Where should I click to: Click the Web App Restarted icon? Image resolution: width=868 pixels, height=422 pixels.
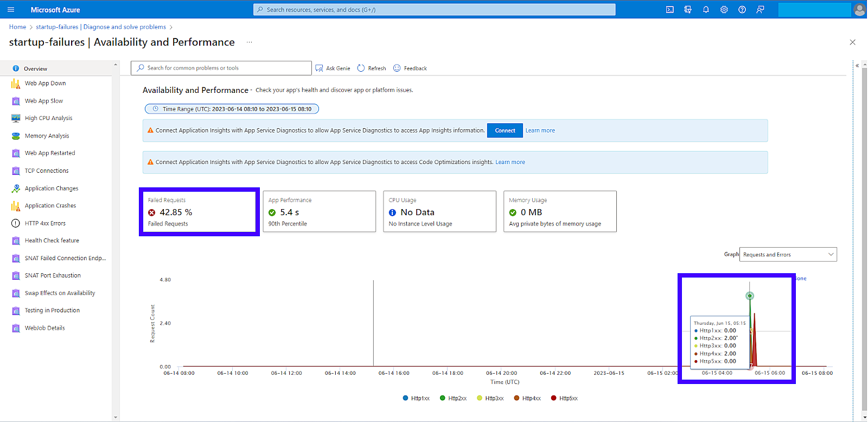click(16, 153)
